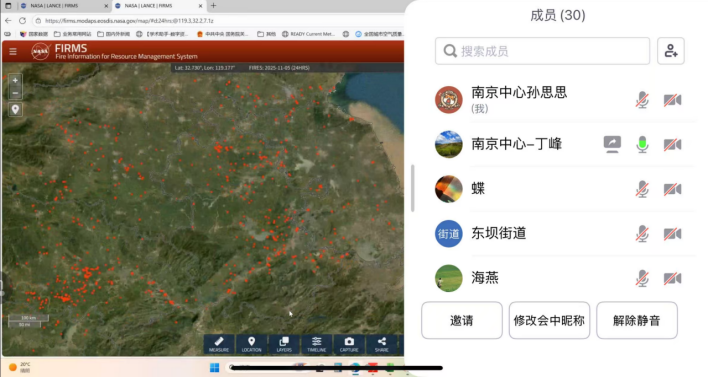Image resolution: width=708 pixels, height=377 pixels.
Task: Open the Windows Start menu
Action: coord(214,367)
